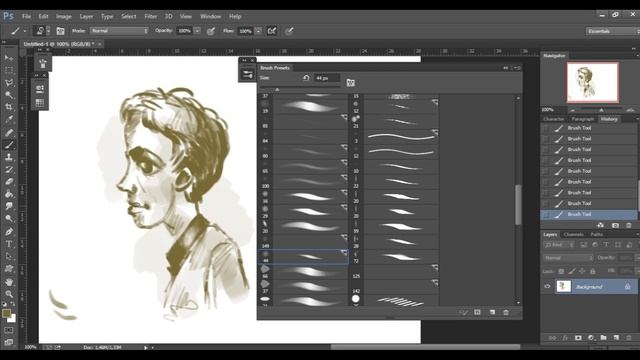Delete brush in Brush Presets panel
The height and width of the screenshot is (360, 640).
[506, 312]
